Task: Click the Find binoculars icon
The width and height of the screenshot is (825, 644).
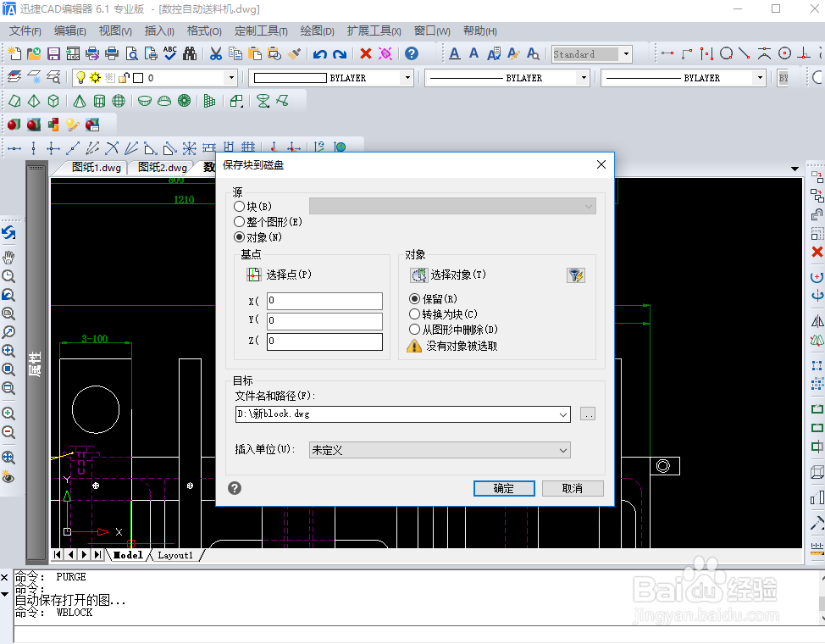Action: point(190,53)
